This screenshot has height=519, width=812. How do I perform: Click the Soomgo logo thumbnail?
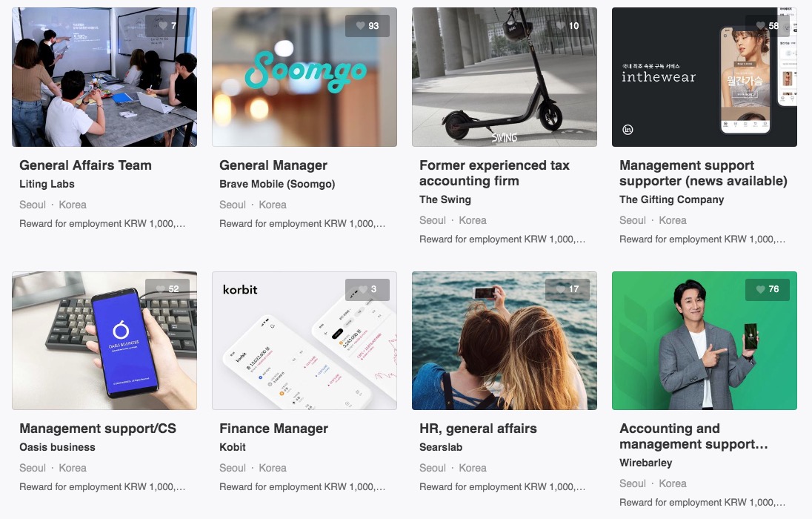click(x=304, y=76)
